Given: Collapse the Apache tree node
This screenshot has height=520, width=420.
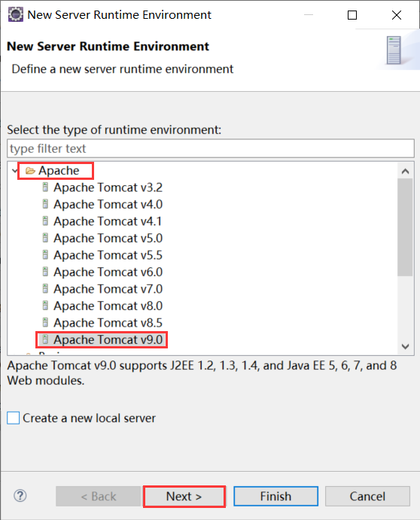Looking at the screenshot, I should coord(14,171).
